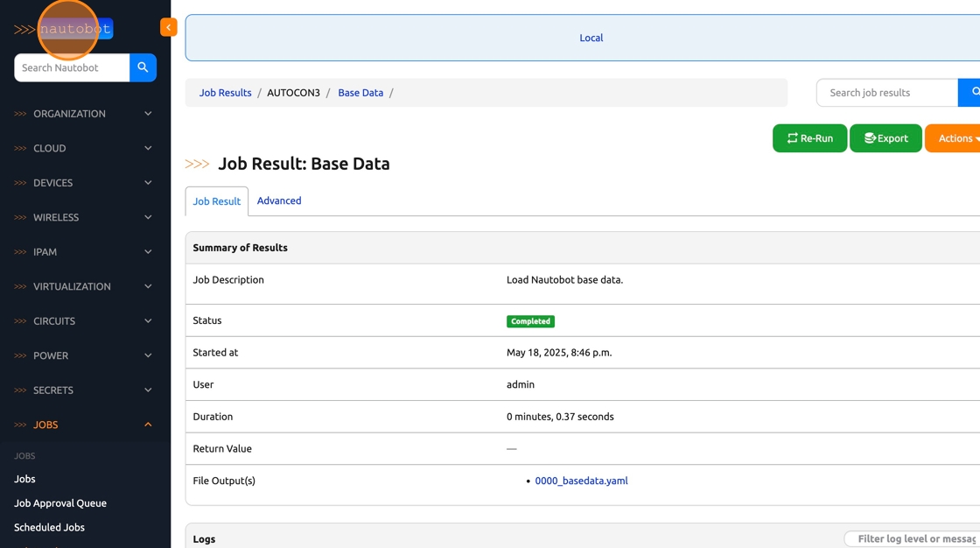Open the 0000_basedata.yaml file output
This screenshot has width=980, height=548.
(x=581, y=481)
